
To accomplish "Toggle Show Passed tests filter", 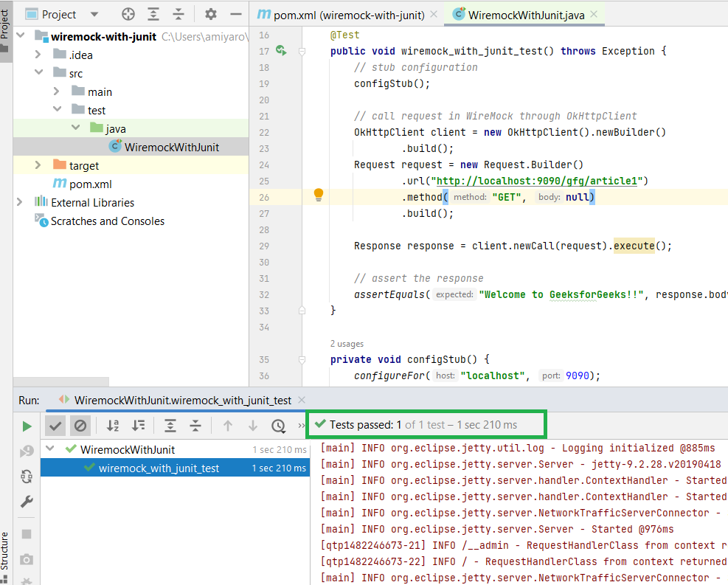I will 55,426.
